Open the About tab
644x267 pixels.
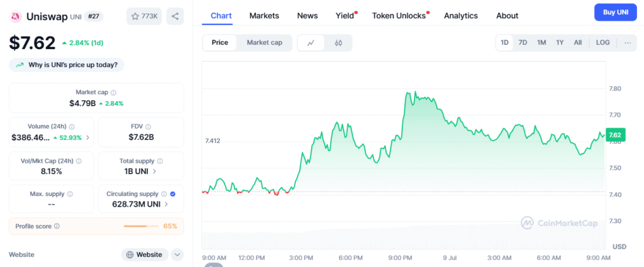[508, 16]
